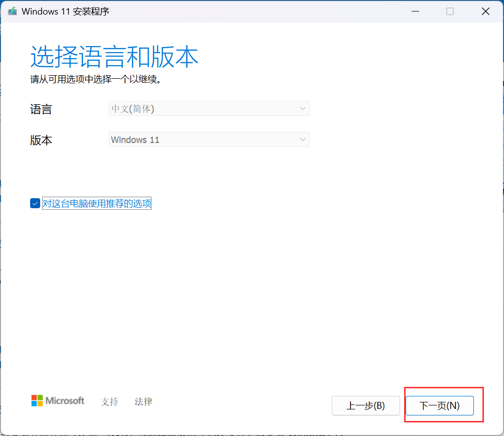
Task: Click the 版本 label
Action: (x=41, y=140)
